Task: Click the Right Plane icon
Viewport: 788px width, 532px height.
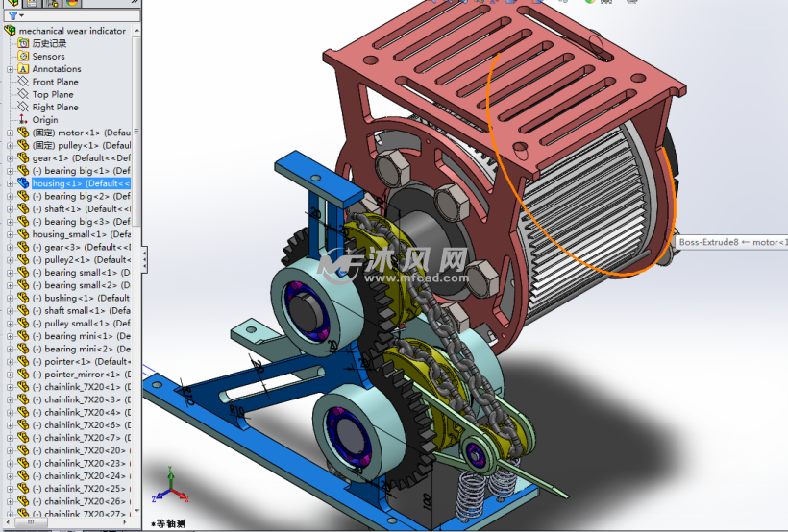Action: (x=23, y=107)
